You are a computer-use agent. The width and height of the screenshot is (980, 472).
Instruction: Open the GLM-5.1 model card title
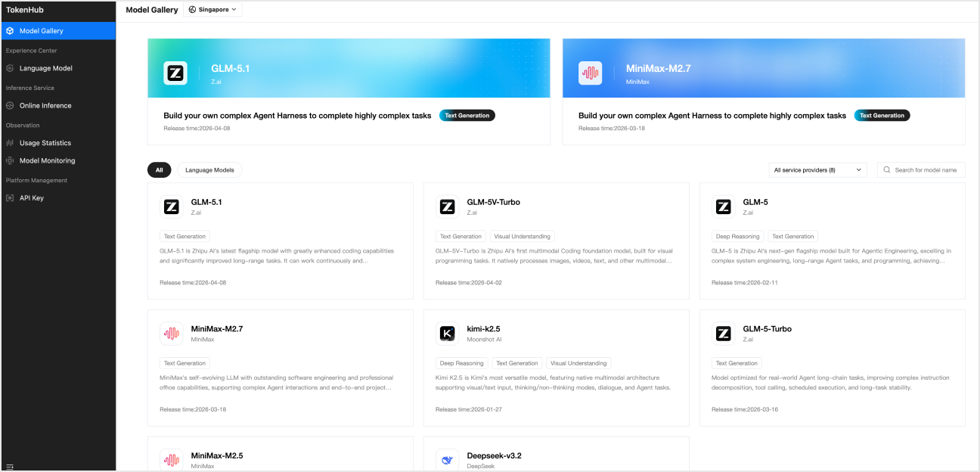[206, 202]
